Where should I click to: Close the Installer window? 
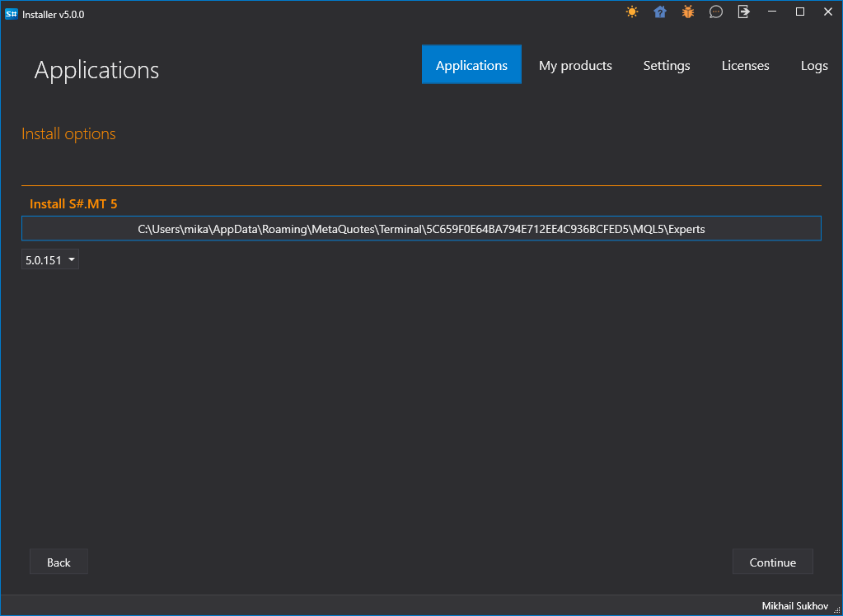[x=828, y=12]
